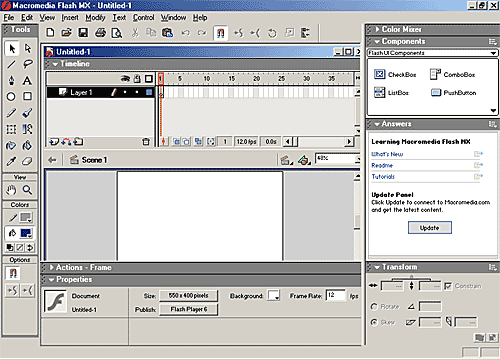The height and width of the screenshot is (360, 500).
Task: Open the Control menu
Action: pyautogui.click(x=144, y=17)
